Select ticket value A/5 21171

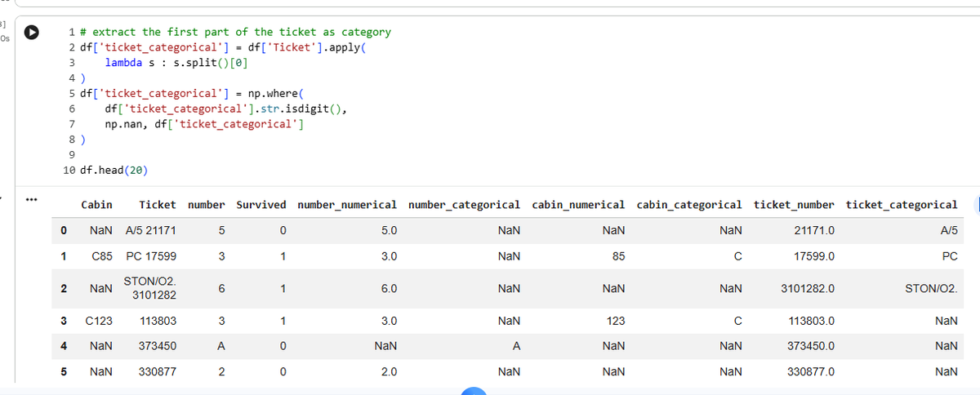151,232
